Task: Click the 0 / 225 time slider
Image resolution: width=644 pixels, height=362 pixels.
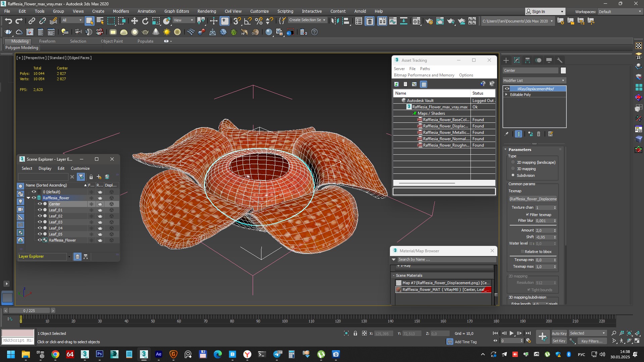Action: coord(29,311)
